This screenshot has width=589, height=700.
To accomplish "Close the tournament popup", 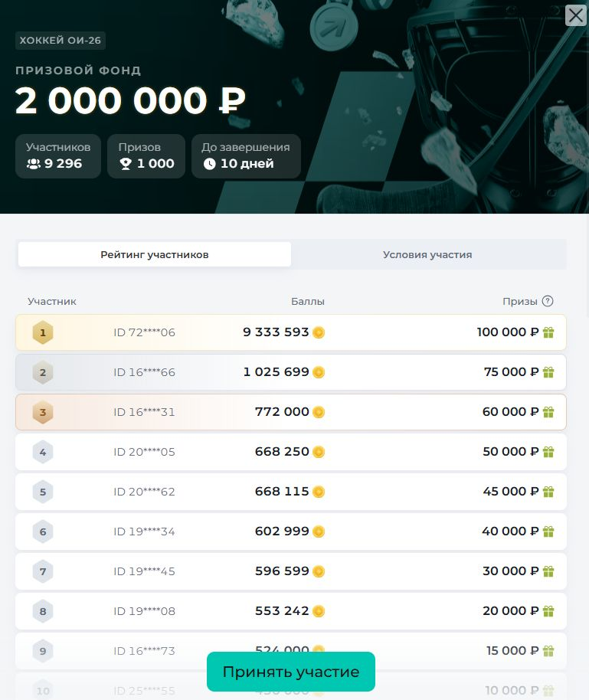I will point(575,15).
